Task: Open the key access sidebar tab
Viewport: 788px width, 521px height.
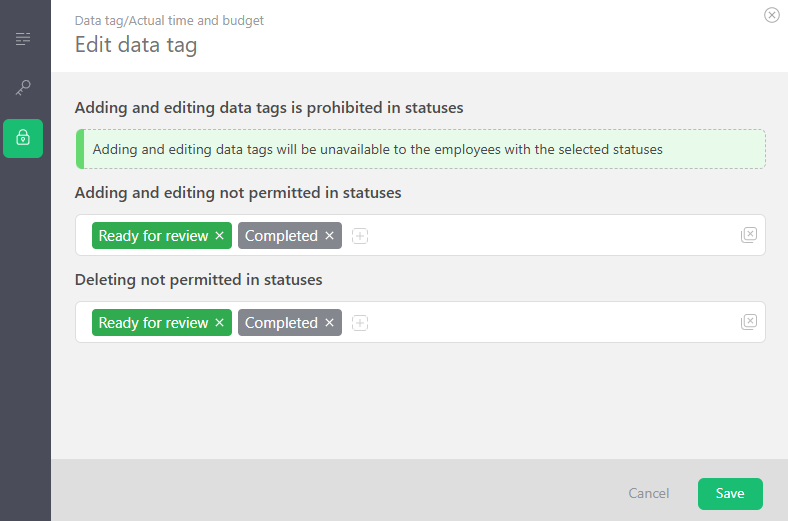Action: tap(23, 87)
